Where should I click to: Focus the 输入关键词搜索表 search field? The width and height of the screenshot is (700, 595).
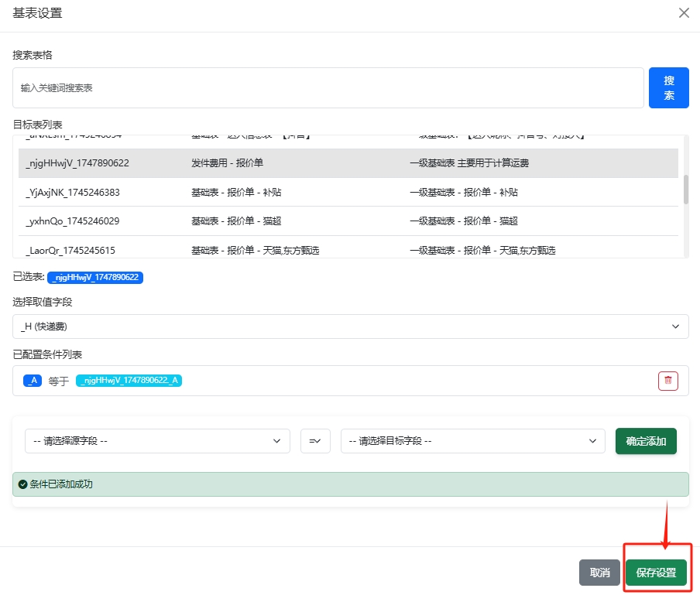tap(328, 88)
